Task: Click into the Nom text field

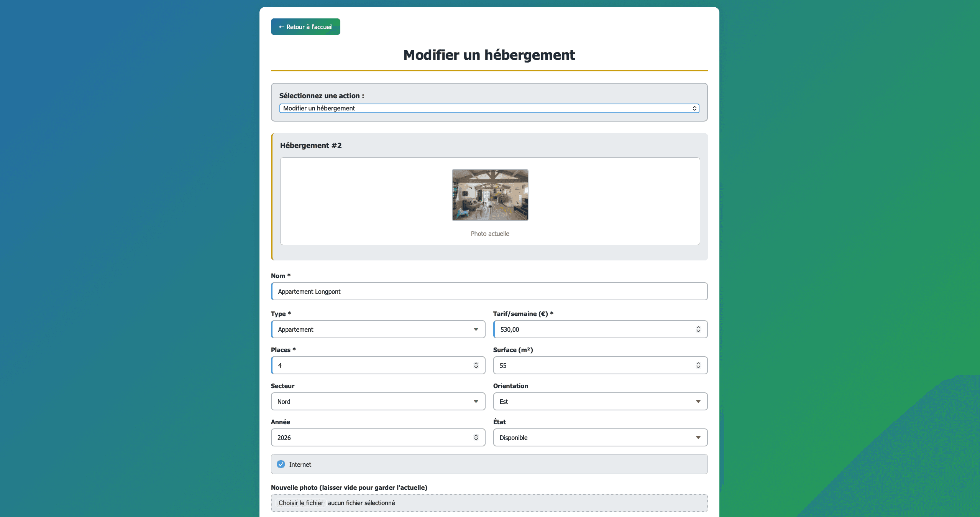Action: coord(489,291)
